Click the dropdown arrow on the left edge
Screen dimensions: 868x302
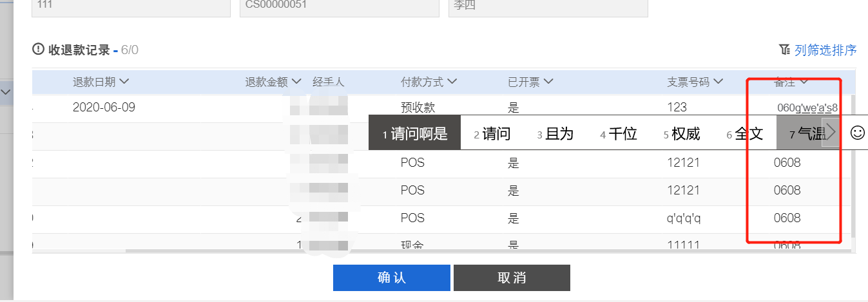[x=6, y=93]
